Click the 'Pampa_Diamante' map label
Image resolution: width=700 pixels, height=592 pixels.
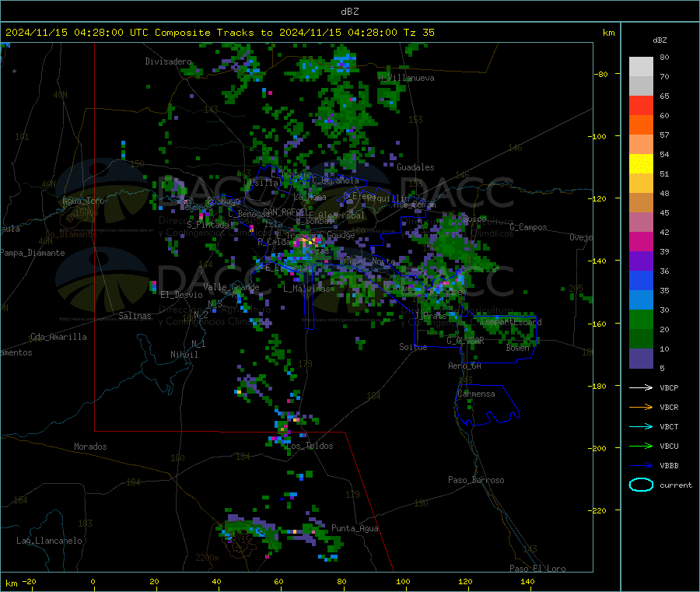[32, 253]
